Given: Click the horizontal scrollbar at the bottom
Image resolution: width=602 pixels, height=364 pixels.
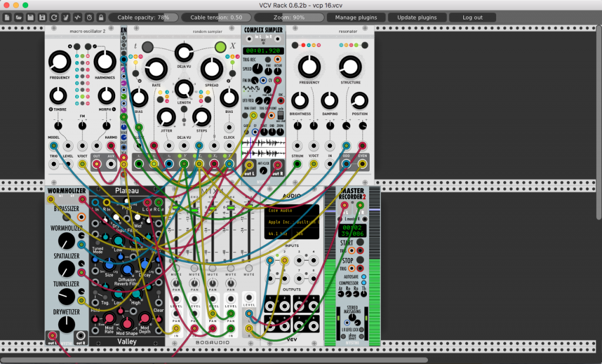Looking at the screenshot, I should click(214, 360).
